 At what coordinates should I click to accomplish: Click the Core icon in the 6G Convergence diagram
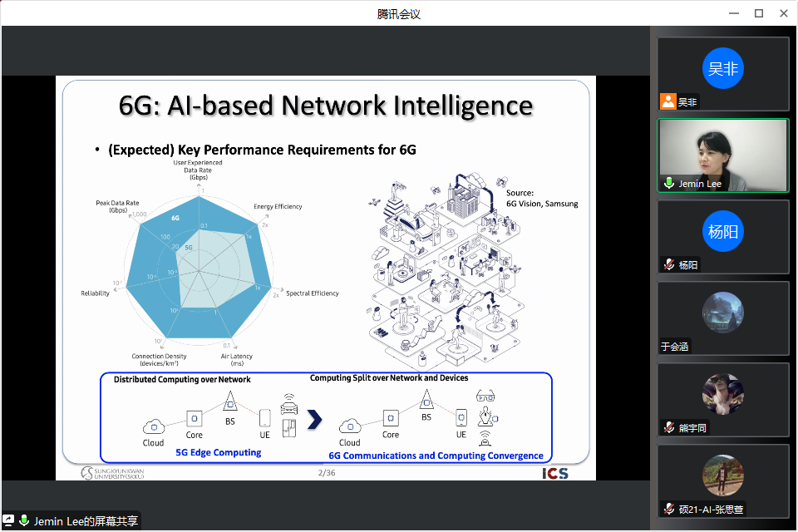click(x=391, y=418)
